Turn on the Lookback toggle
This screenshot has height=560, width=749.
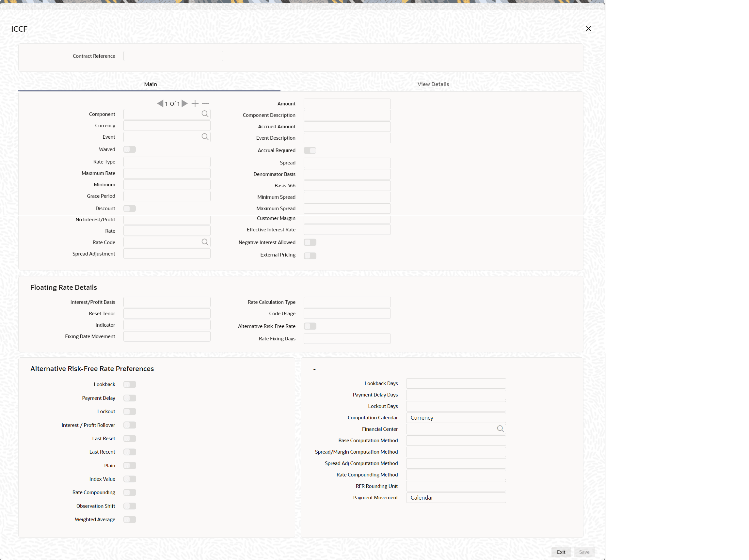pos(130,384)
